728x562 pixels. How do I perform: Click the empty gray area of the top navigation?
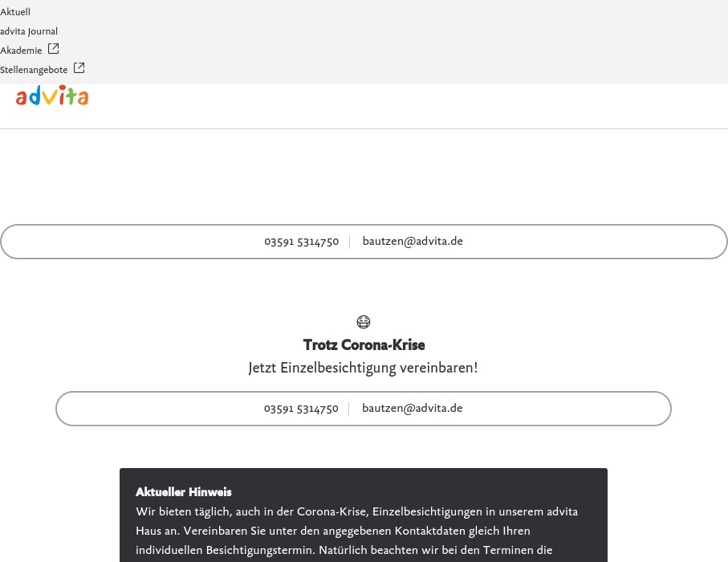tap(401, 40)
